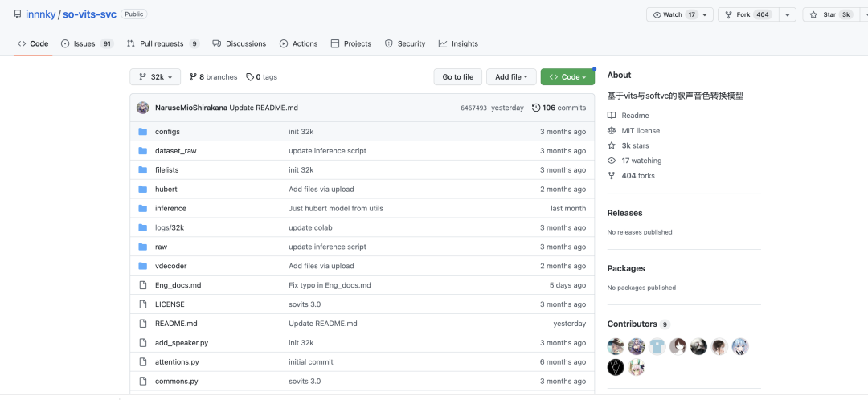The height and width of the screenshot is (400, 868).
Task: Click the first contributor avatar
Action: click(x=616, y=346)
